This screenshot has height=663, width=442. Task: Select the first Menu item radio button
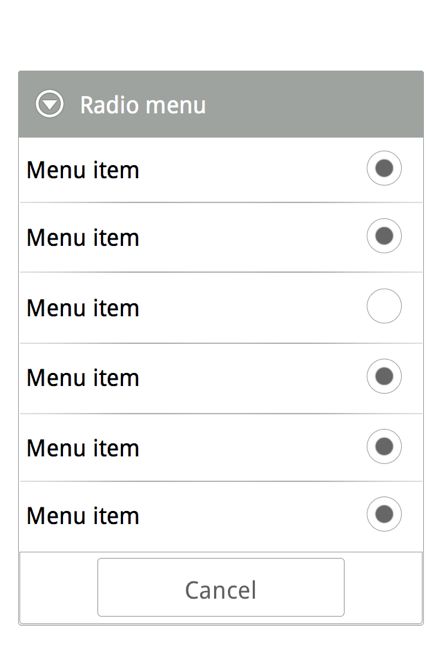click(384, 168)
